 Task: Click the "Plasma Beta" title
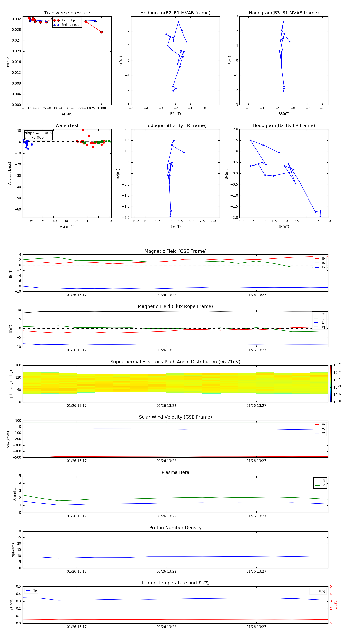pos(175,473)
